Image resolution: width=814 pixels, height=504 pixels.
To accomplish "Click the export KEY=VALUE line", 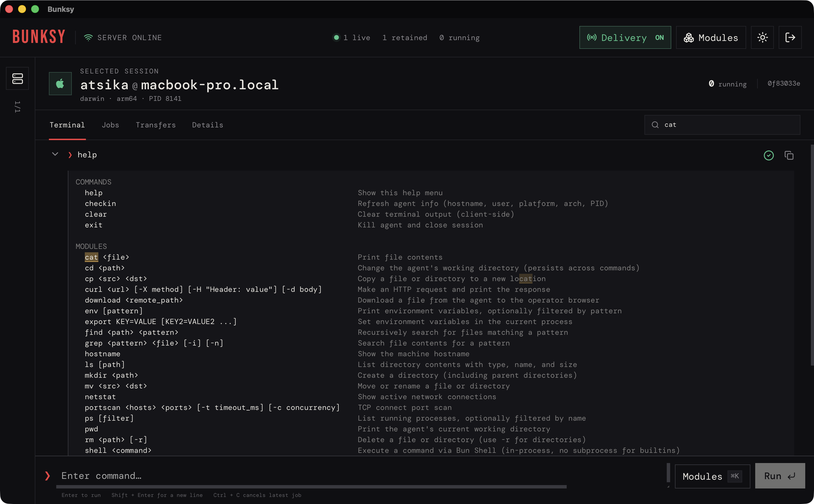I will tap(161, 322).
